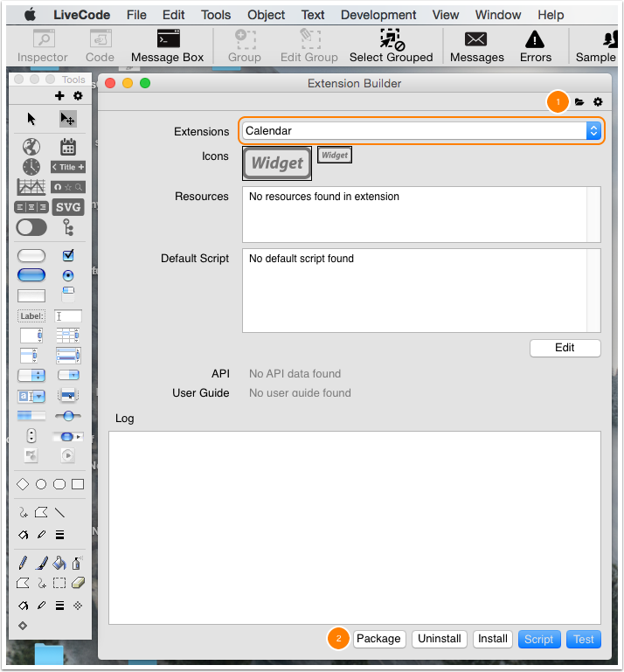Select the spray can tool

(77, 563)
